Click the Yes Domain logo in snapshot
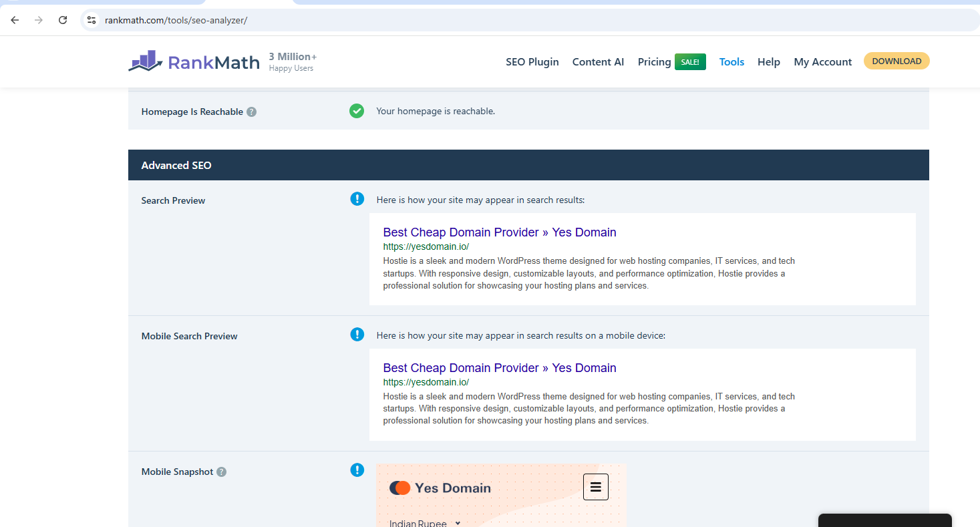The image size is (980, 527). [440, 488]
